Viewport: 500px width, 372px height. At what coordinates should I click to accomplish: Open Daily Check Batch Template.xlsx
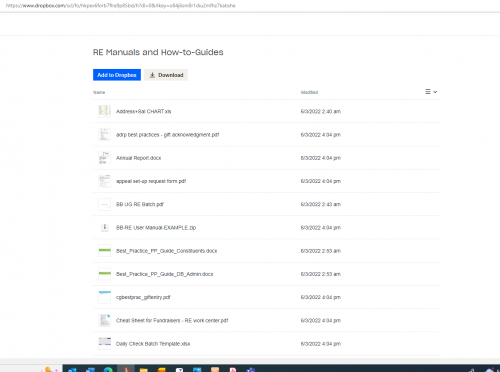pos(153,344)
